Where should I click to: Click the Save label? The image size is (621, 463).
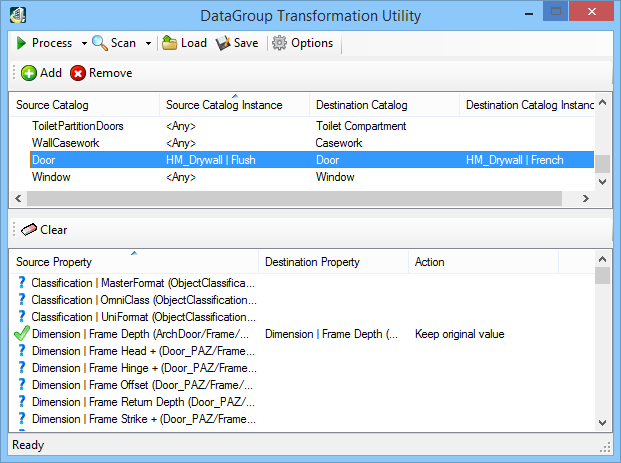pyautogui.click(x=246, y=43)
